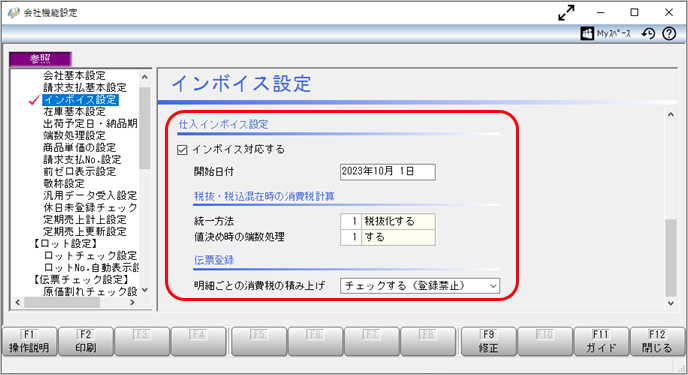Click tree list scroll down arrow
The width and height of the screenshot is (688, 375).
(x=145, y=290)
